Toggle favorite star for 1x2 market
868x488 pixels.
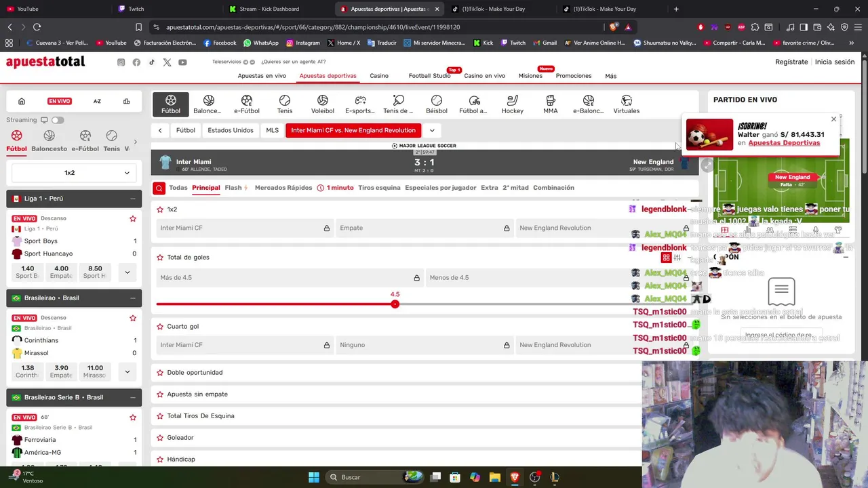tap(160, 209)
